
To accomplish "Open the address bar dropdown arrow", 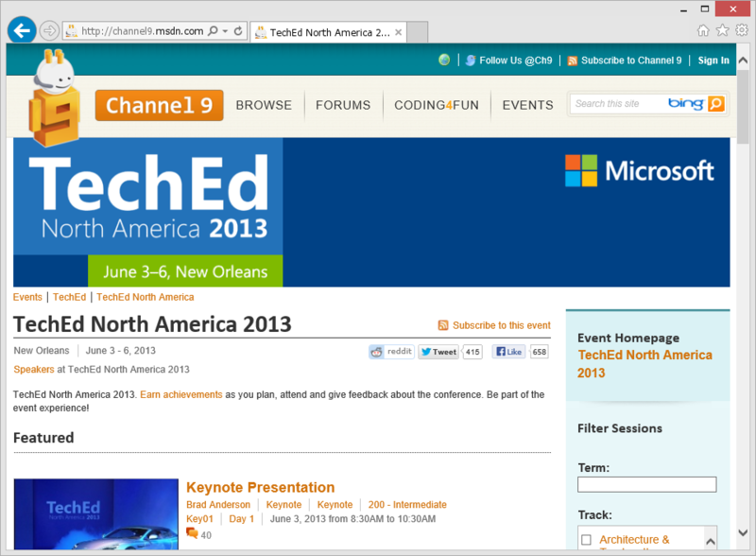I will point(225,31).
